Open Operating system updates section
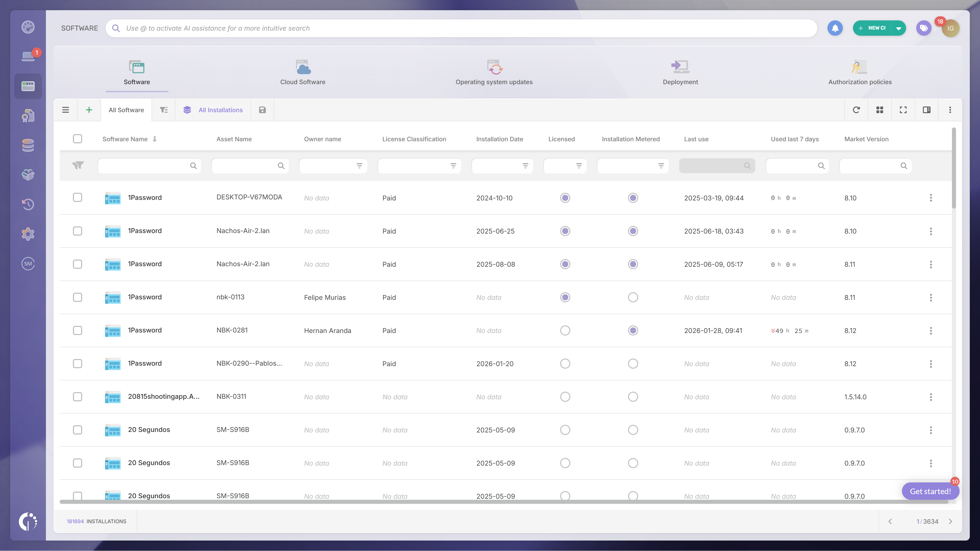Image resolution: width=980 pixels, height=551 pixels. click(494, 72)
